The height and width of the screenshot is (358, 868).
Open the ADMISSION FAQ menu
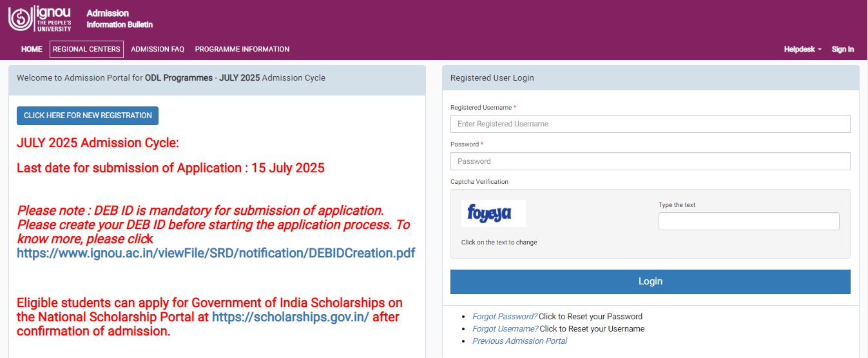157,49
